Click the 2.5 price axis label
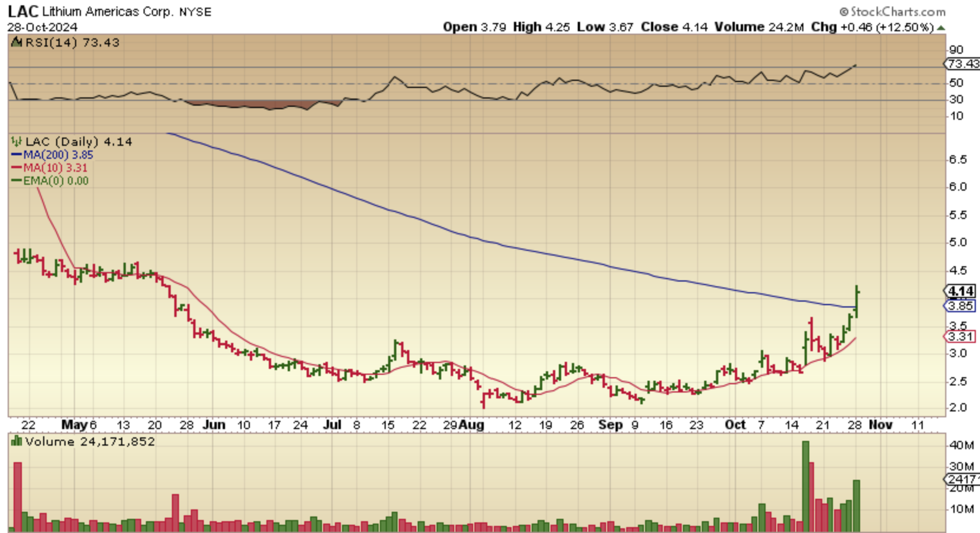Screen dimensions: 980x533 [958, 381]
